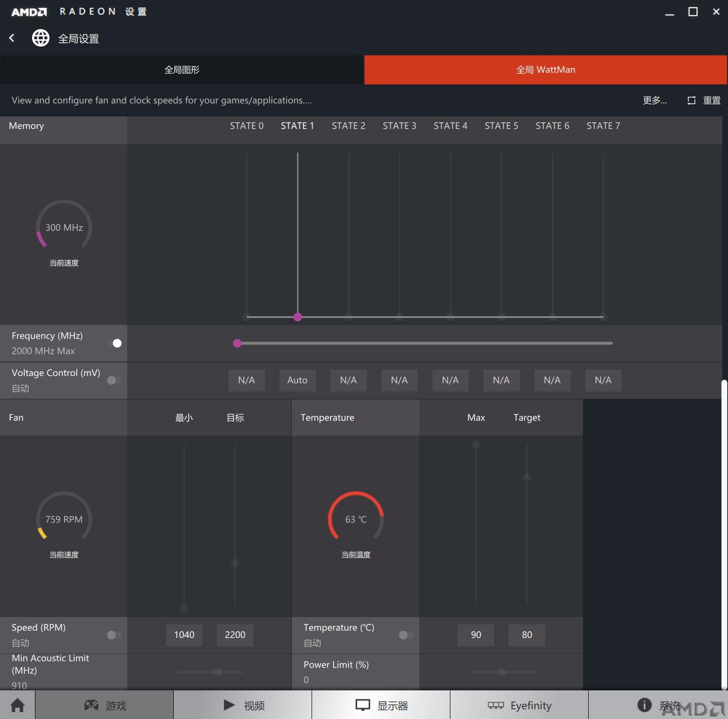Click the temperature Target vertical slider handle

point(527,477)
